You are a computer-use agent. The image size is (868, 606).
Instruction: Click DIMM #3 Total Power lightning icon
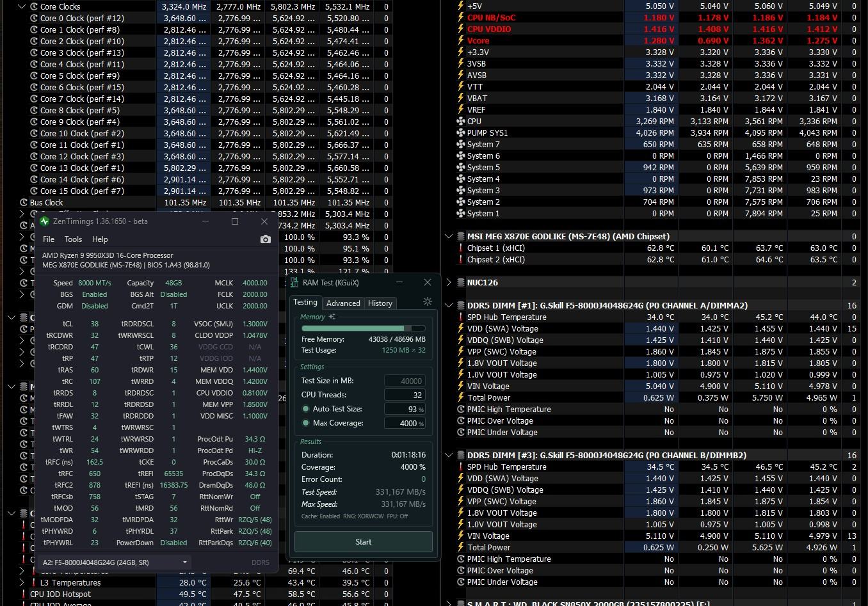[x=460, y=548]
